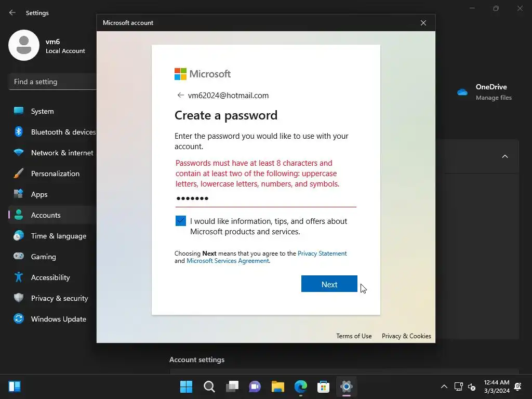Open Personalization settings
The image size is (532, 399).
point(52,174)
